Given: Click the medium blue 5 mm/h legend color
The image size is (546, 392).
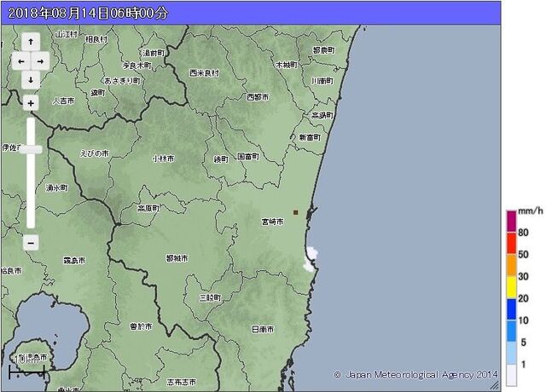Looking at the screenshot, I should pyautogui.click(x=512, y=331).
